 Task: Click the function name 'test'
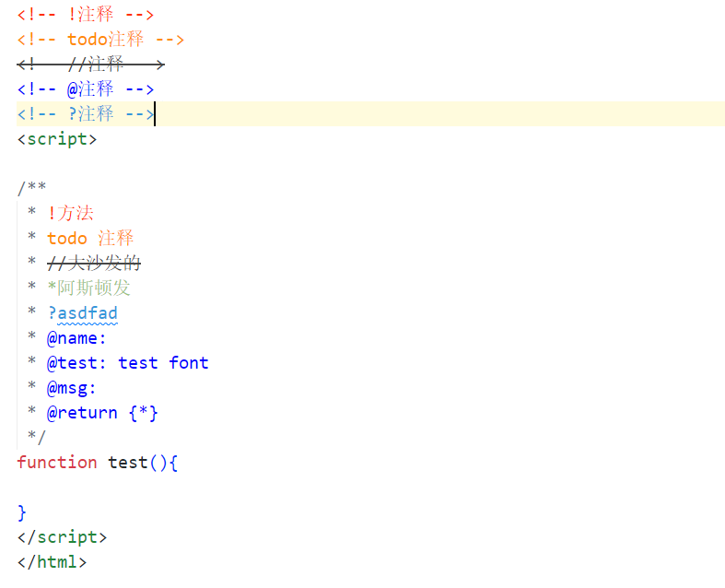click(x=127, y=463)
